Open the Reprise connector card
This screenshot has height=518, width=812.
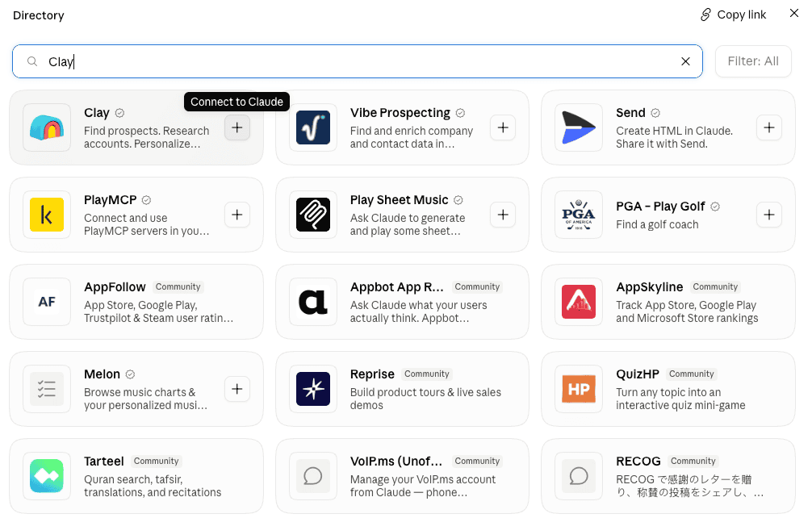click(403, 389)
